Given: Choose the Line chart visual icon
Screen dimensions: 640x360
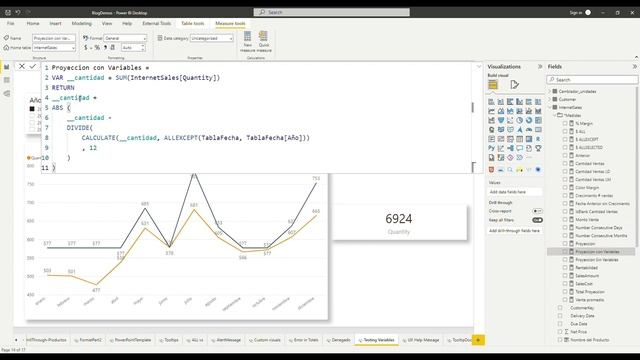Looking at the screenshot, I should pos(491,111).
